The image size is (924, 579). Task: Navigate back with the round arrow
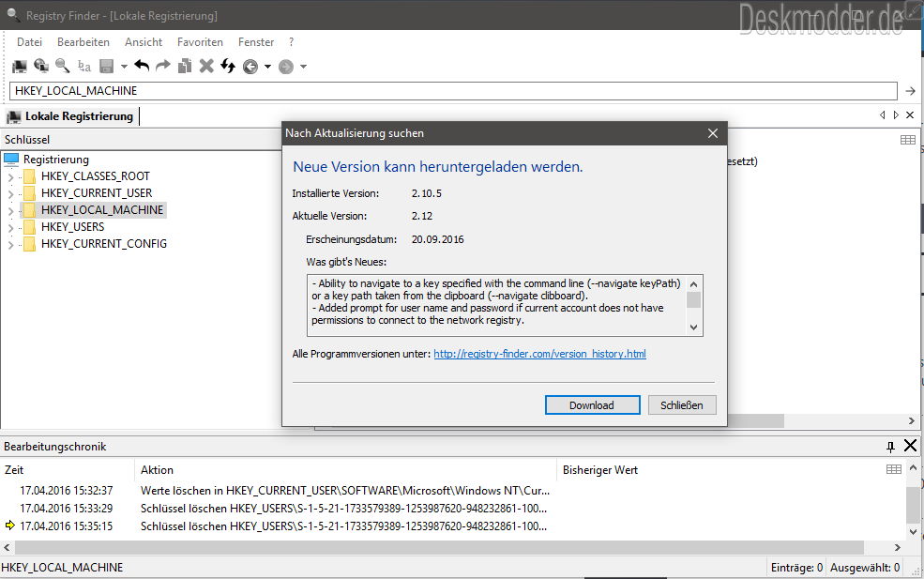(x=250, y=67)
